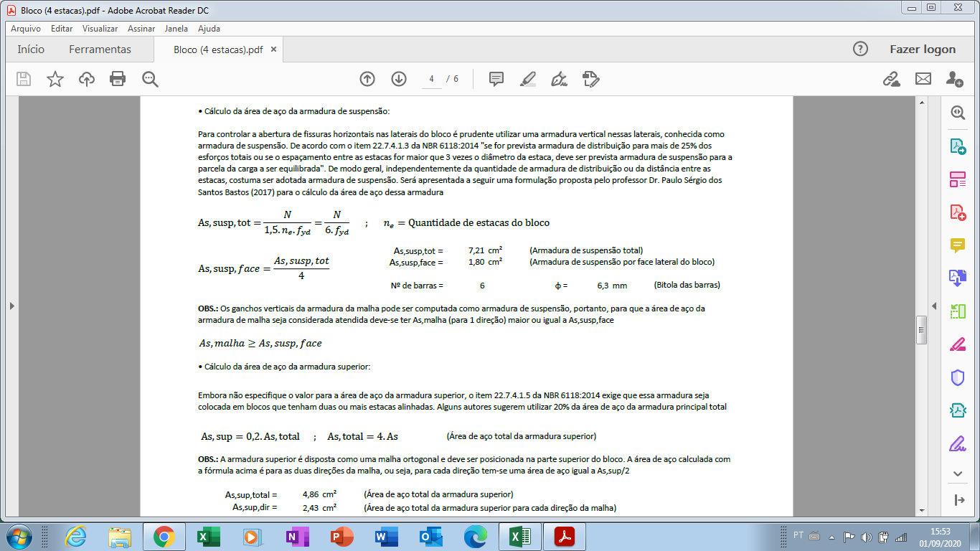This screenshot has width=980, height=551.
Task: Print the document with printer icon
Action: pyautogui.click(x=118, y=79)
